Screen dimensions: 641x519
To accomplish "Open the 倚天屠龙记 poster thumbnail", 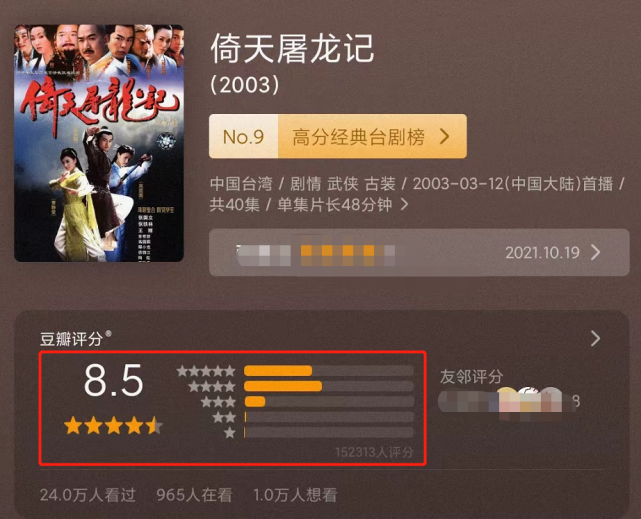I will 99,143.
